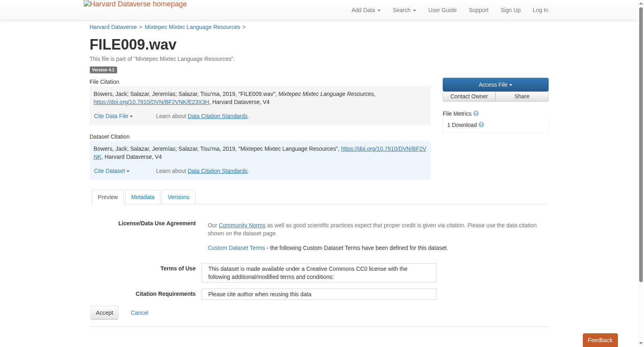Follow the Harvard Dataverse breadcrumb link
The image size is (644, 347).
click(x=113, y=27)
